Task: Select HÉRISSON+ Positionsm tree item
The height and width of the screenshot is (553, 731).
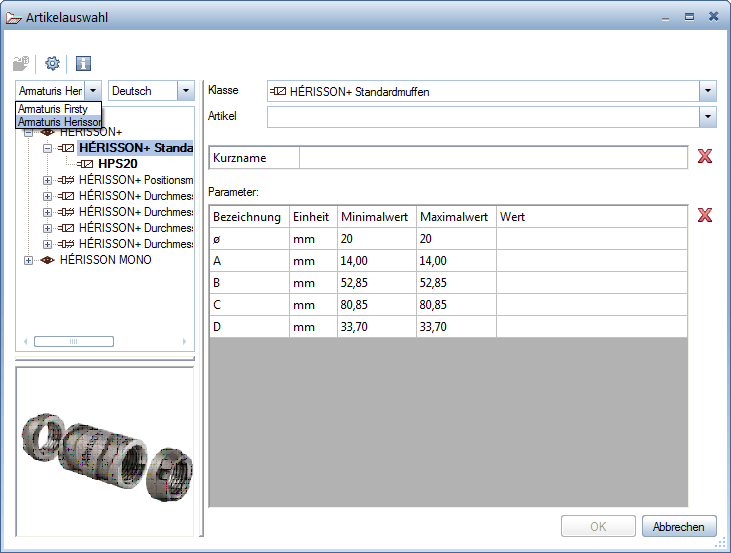Action: 136,180
